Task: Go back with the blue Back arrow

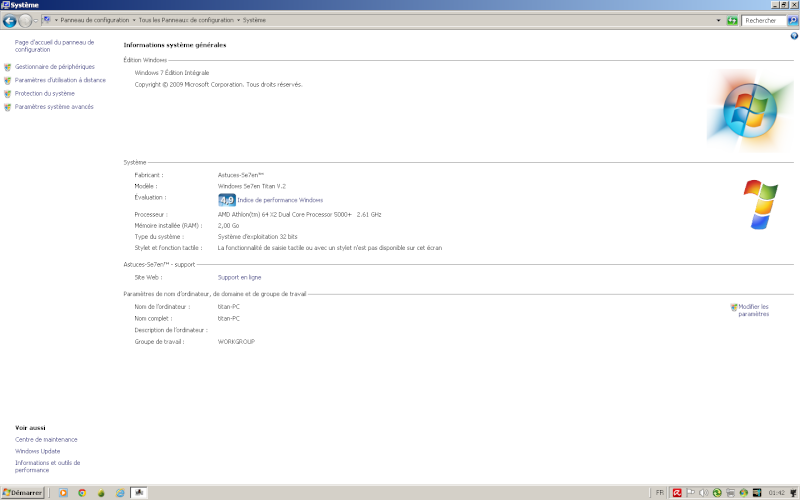Action: click(x=9, y=21)
